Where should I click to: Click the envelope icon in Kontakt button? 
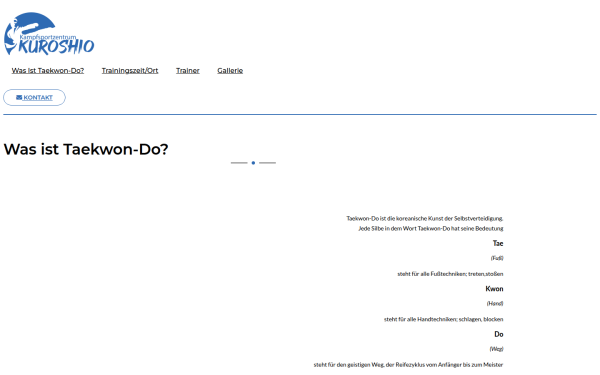(19, 98)
